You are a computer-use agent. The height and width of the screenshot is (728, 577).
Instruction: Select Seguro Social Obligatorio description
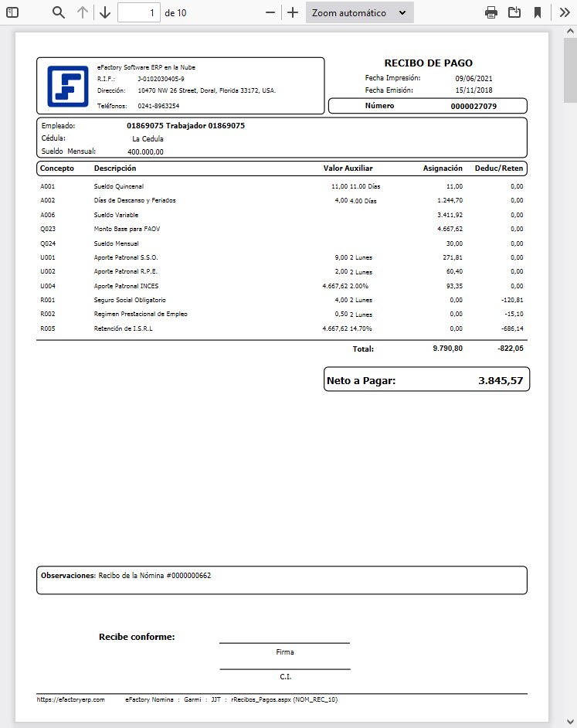click(130, 301)
